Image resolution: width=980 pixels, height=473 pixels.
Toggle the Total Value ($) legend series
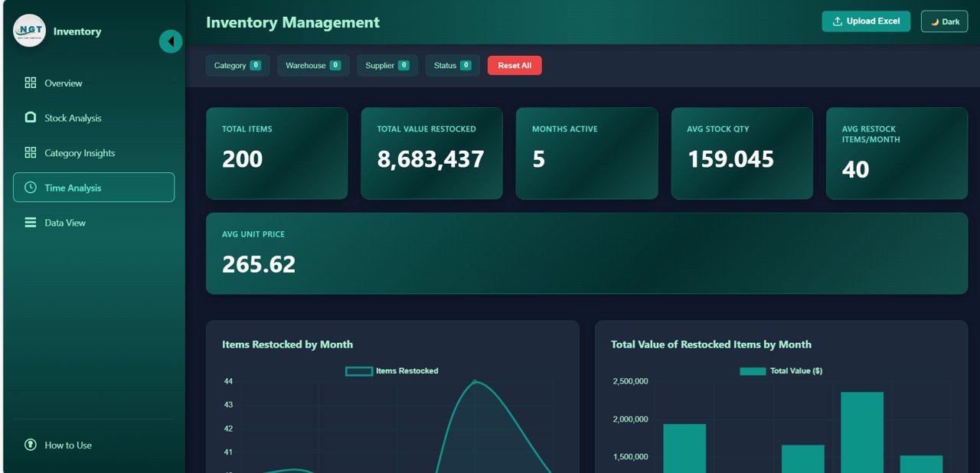(x=753, y=371)
